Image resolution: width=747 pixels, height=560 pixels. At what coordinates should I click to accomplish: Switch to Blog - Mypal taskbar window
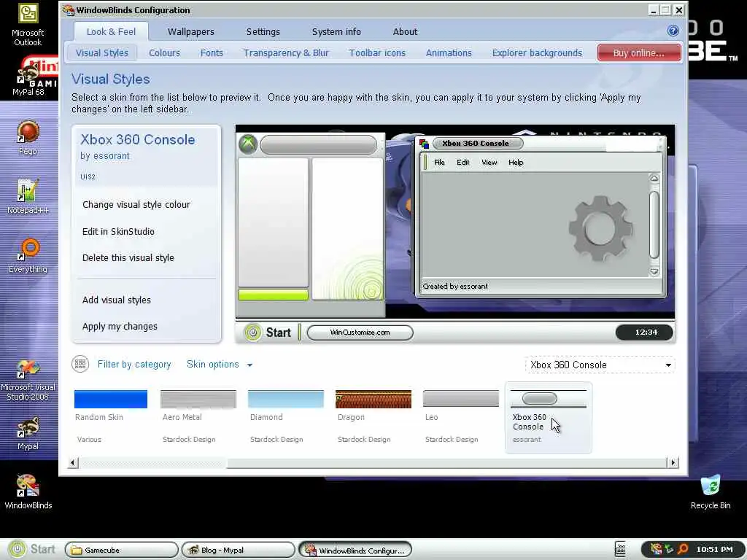click(238, 550)
